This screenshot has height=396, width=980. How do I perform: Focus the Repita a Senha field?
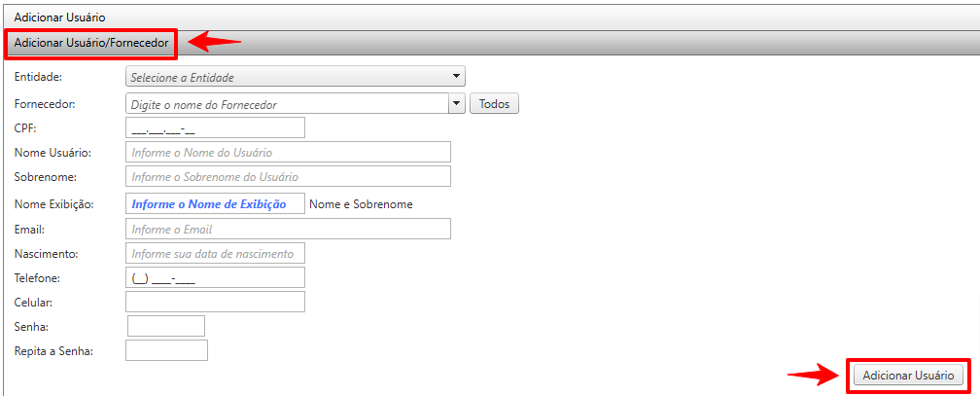(x=166, y=350)
